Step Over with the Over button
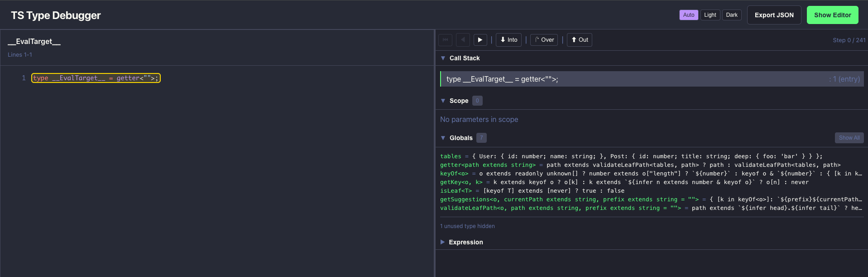This screenshot has width=868, height=277. (x=544, y=40)
